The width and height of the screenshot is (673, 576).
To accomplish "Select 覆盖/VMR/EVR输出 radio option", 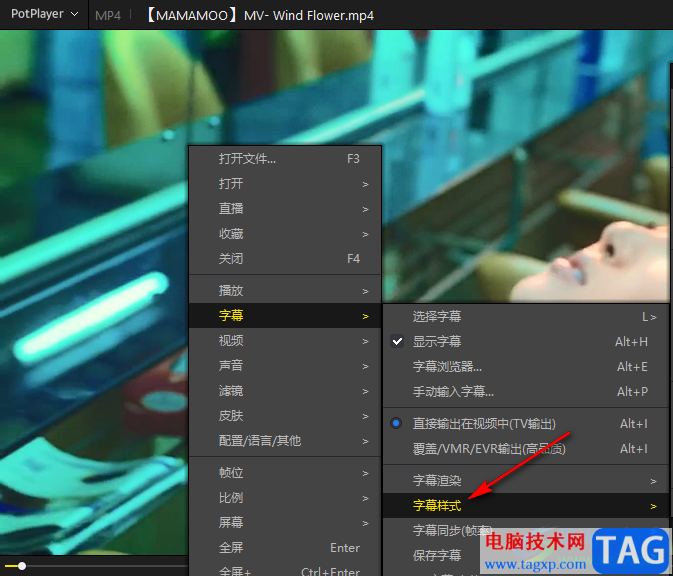I will pyautogui.click(x=526, y=449).
